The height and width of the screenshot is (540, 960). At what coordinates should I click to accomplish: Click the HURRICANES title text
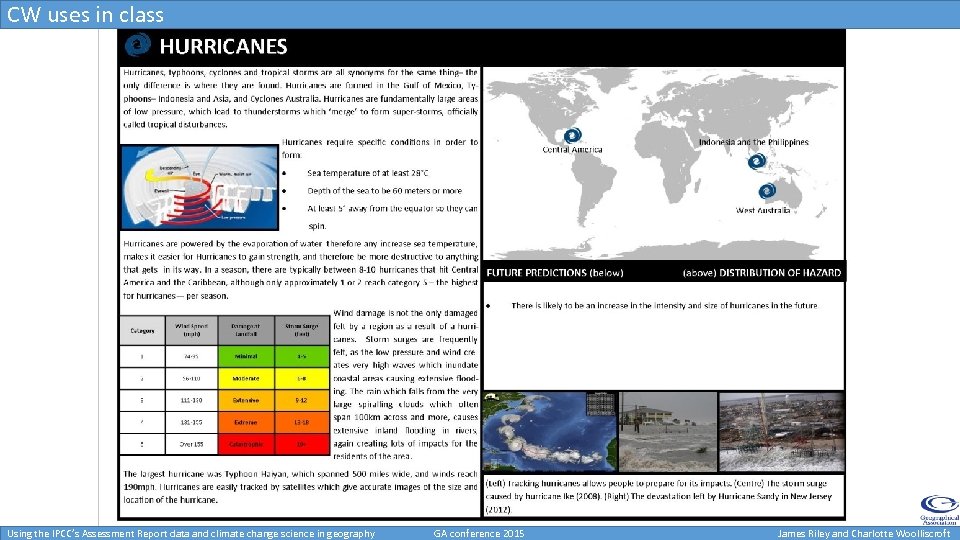point(223,47)
